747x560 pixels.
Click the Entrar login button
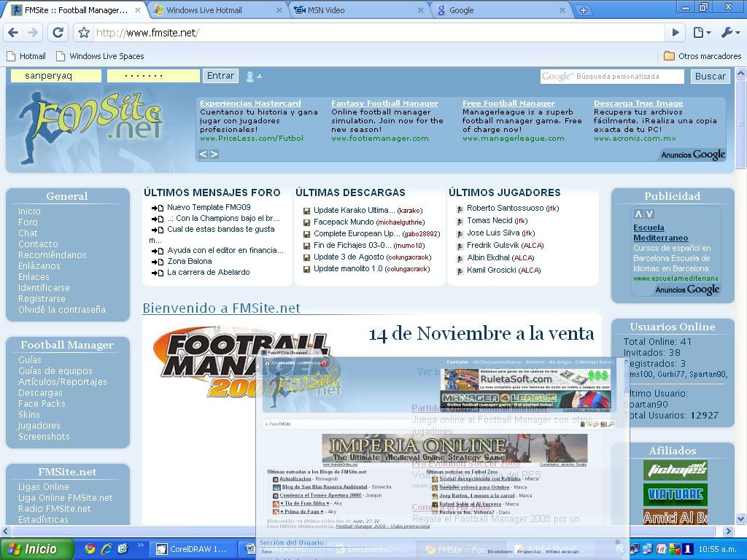click(220, 76)
